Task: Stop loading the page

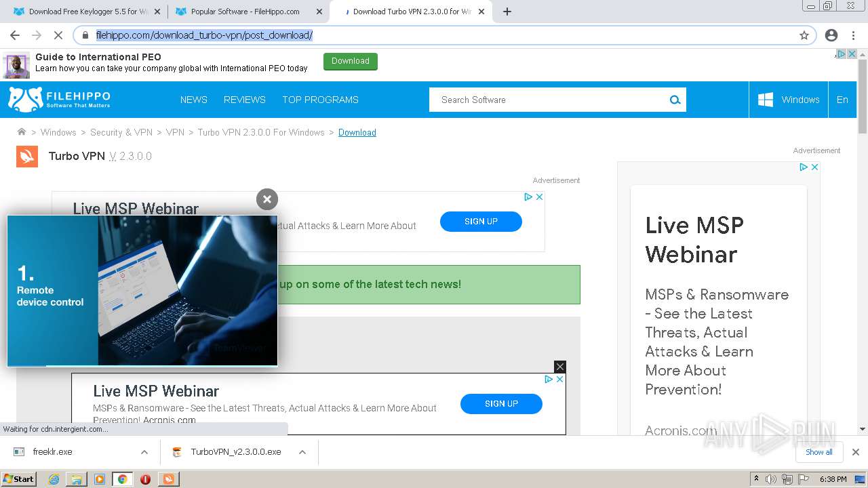Action: (x=58, y=35)
